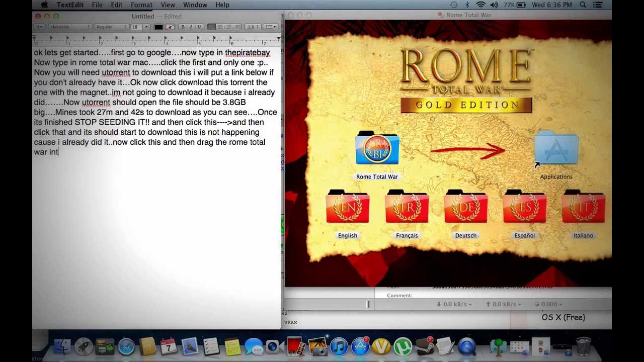Image resolution: width=644 pixels, height=362 pixels.
Task: Open the Rome Total War app folder icon
Action: [377, 149]
